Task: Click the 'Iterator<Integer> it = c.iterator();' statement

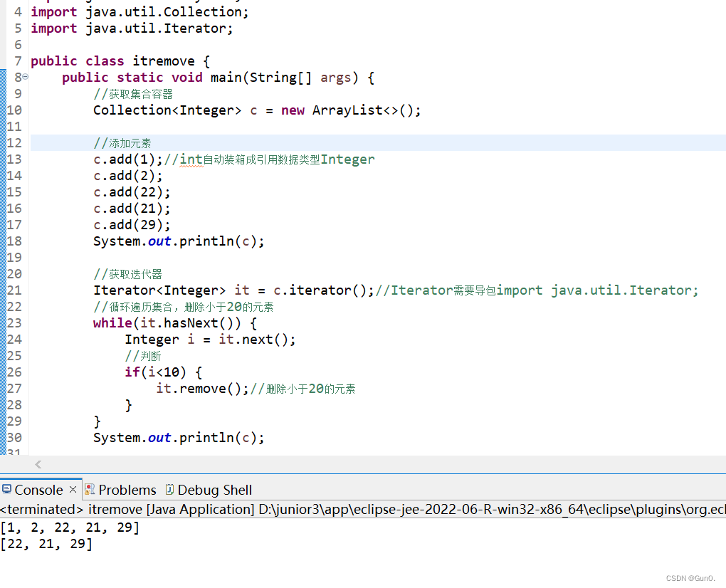Action: click(234, 290)
